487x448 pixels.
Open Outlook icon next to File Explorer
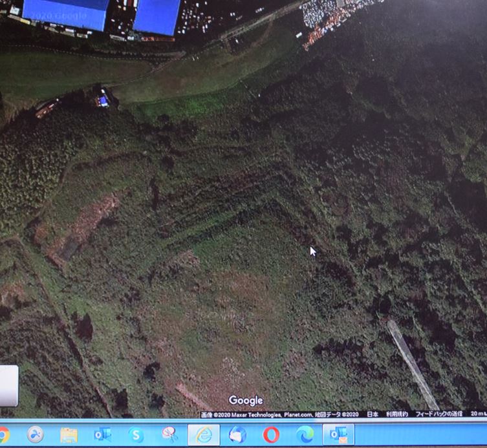coord(102,434)
